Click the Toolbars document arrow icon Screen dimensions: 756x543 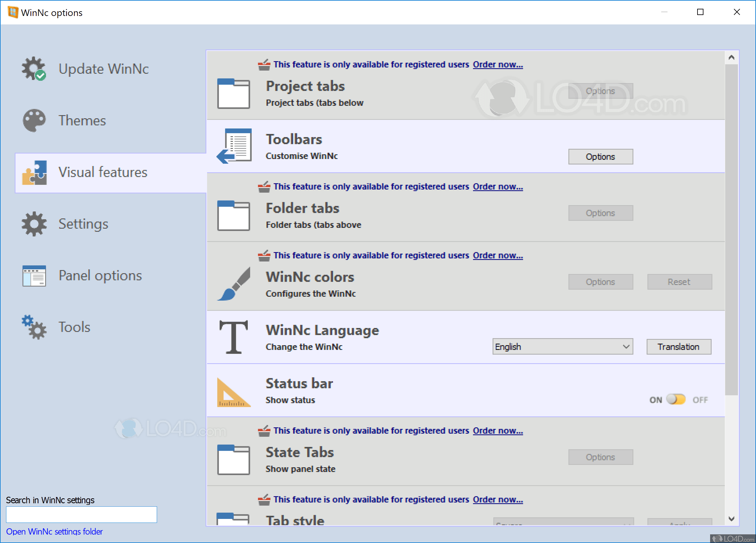(234, 146)
